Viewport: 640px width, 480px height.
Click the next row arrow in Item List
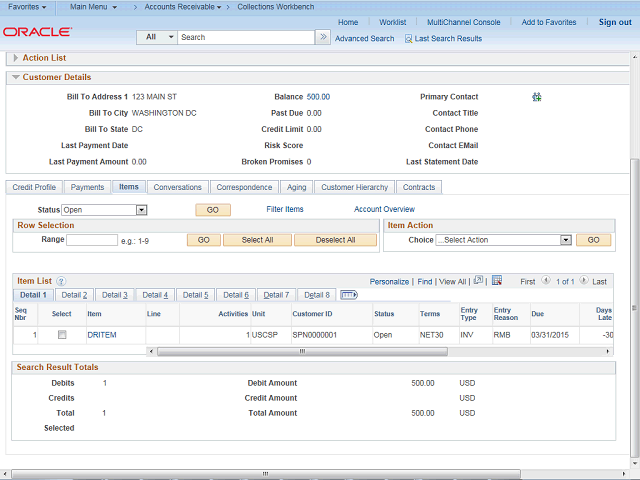click(x=584, y=282)
